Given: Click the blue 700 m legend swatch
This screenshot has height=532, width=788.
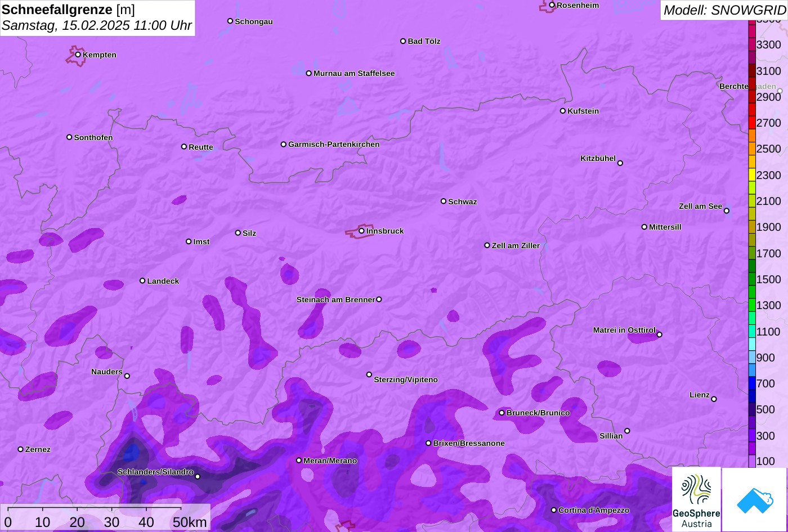Looking at the screenshot, I should pos(752,383).
